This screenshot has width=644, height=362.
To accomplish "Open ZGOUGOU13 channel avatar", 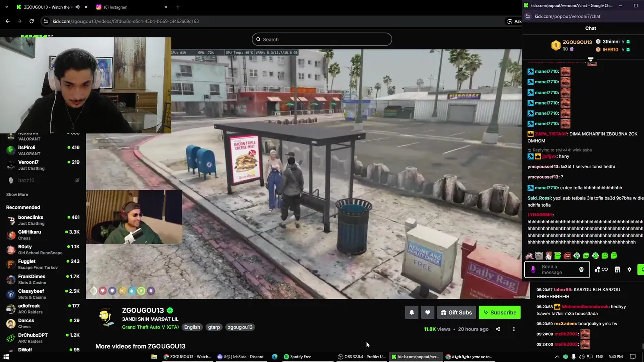I will tap(105, 317).
